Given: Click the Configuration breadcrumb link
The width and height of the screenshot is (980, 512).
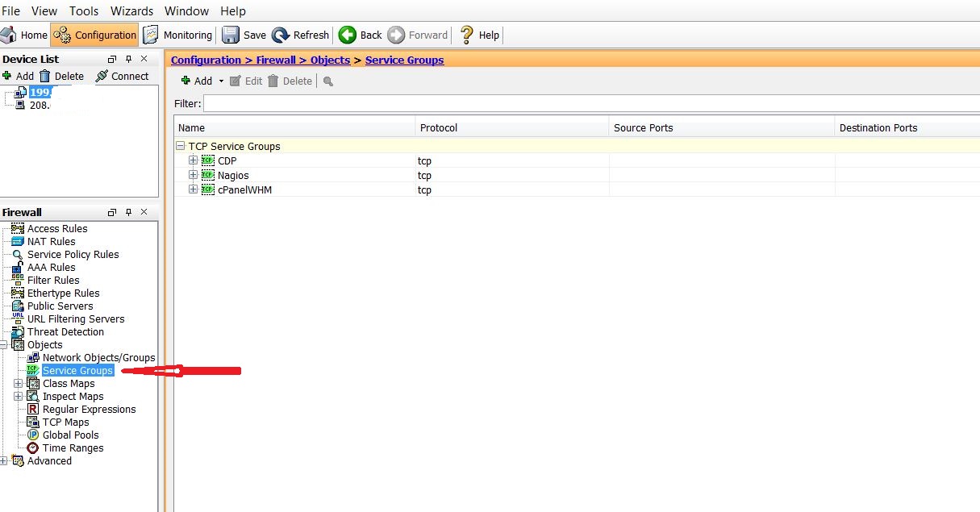Looking at the screenshot, I should click(206, 60).
